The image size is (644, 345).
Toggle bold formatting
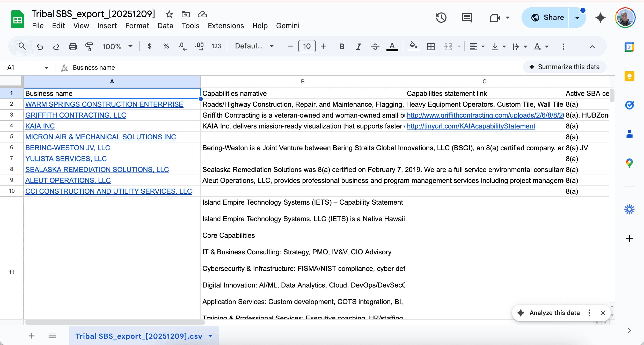(342, 47)
